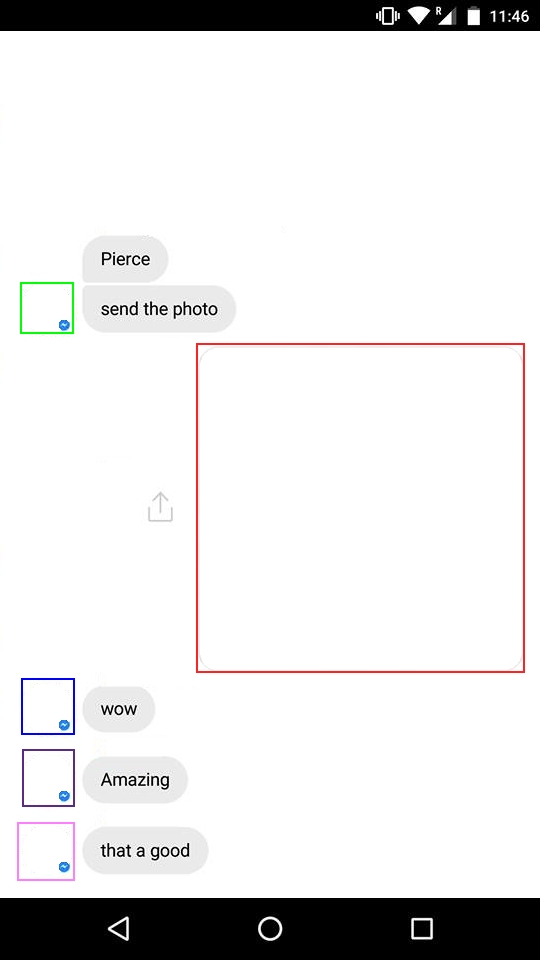Viewport: 540px width, 960px height.
Task: Tap the Android home circle button
Action: 270,928
